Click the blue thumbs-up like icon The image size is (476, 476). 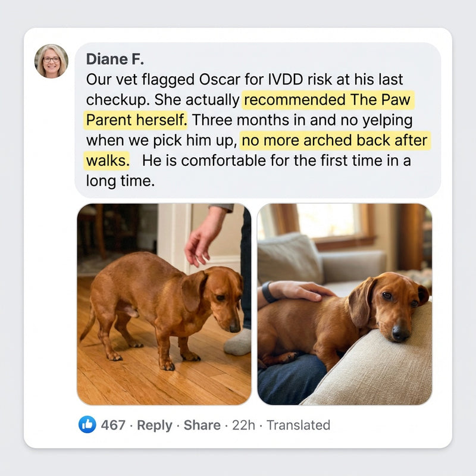pos(87,424)
